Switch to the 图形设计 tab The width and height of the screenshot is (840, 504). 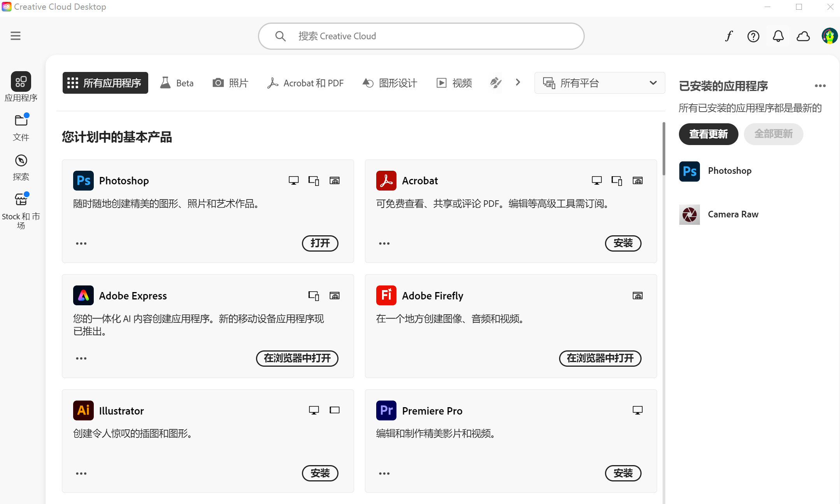(389, 83)
